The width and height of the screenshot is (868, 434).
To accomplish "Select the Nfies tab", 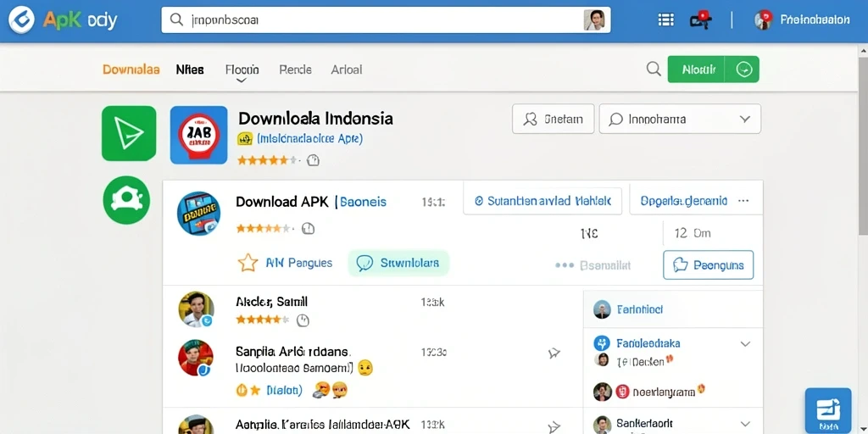I will [190, 70].
